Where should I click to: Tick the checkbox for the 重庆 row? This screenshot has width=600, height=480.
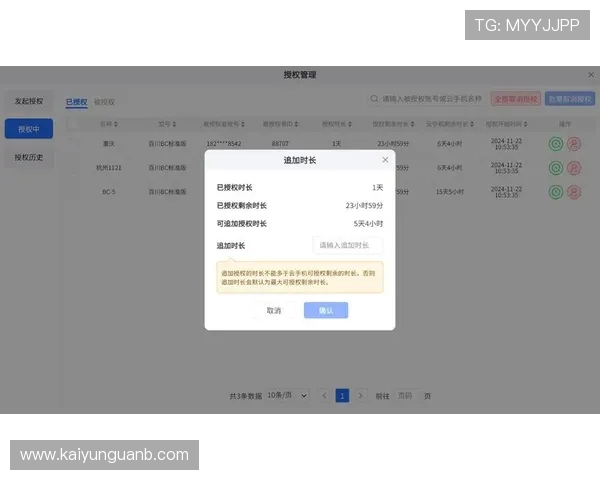click(x=73, y=144)
